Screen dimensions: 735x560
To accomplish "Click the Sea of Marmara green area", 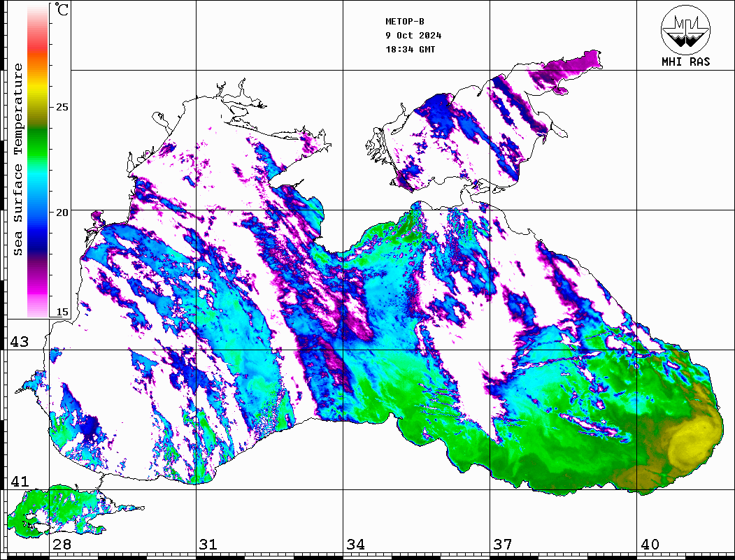I will pyautogui.click(x=56, y=511).
